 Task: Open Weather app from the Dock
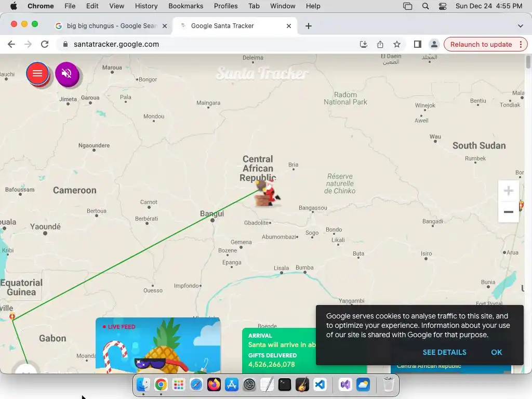coord(363,384)
